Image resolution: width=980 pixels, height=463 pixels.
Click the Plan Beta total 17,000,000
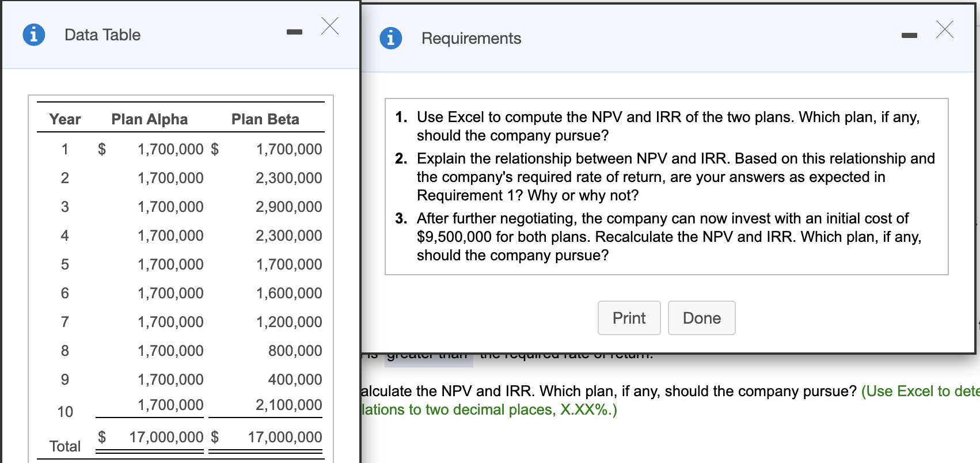(285, 437)
